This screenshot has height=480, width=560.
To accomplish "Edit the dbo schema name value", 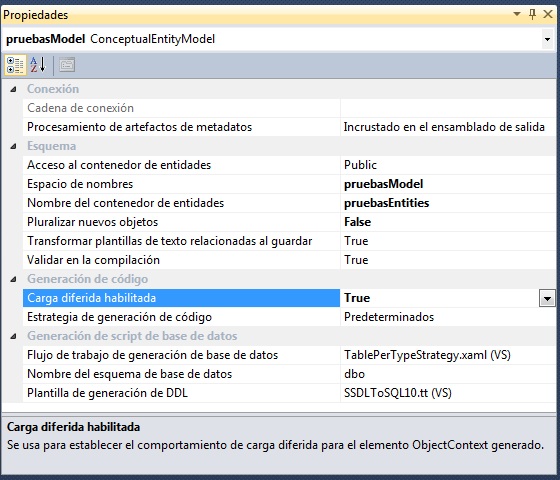I will point(354,374).
